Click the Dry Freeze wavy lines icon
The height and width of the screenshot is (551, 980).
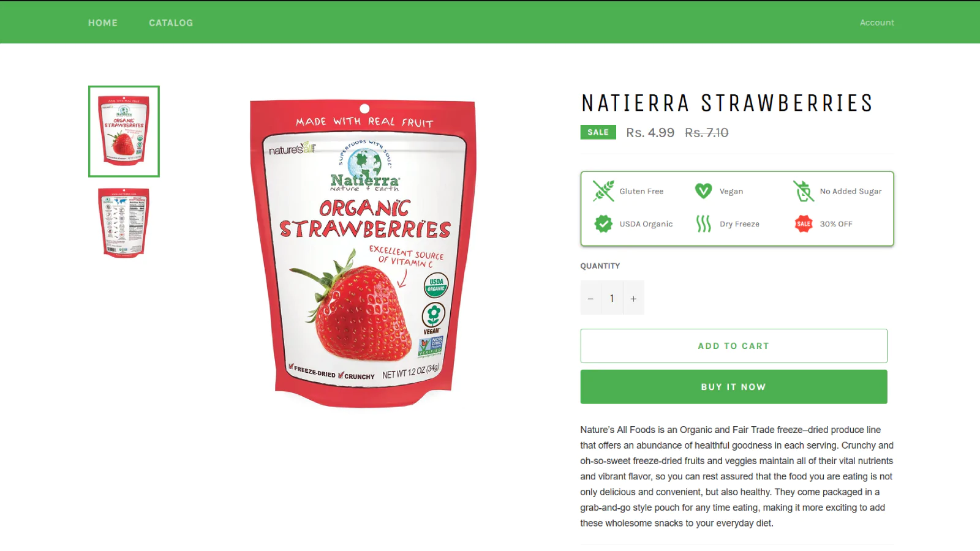tap(704, 223)
